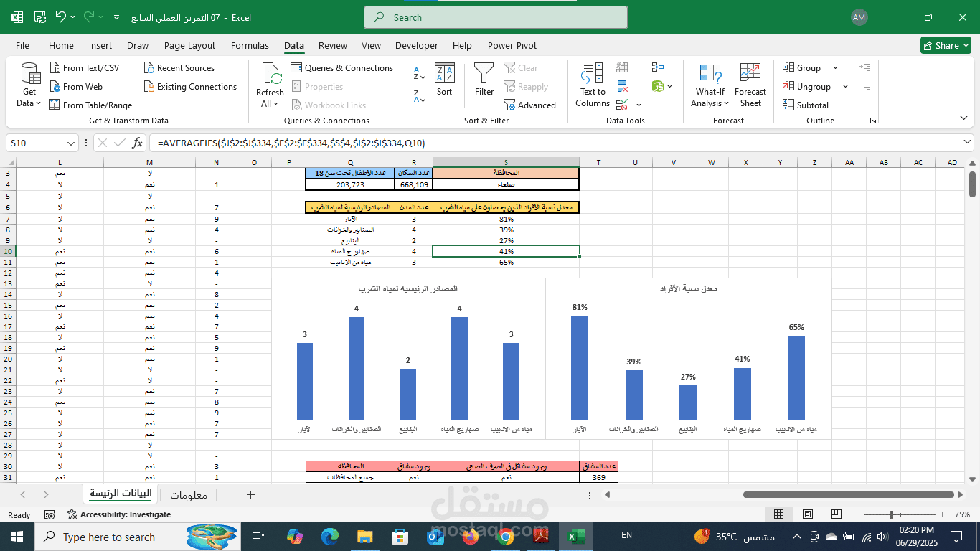Screen dimensions: 980x551
Task: Switch to the Power Pivot tab
Action: coord(512,45)
